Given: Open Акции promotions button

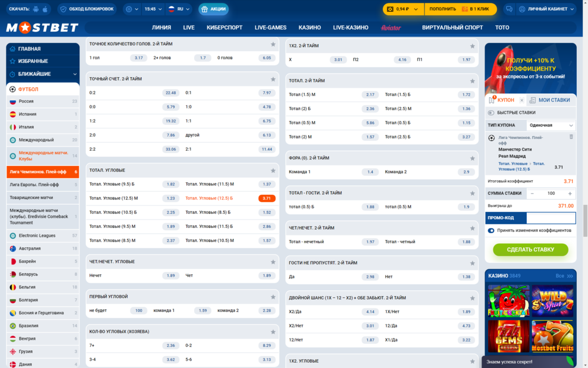Looking at the screenshot, I should pyautogui.click(x=213, y=9).
